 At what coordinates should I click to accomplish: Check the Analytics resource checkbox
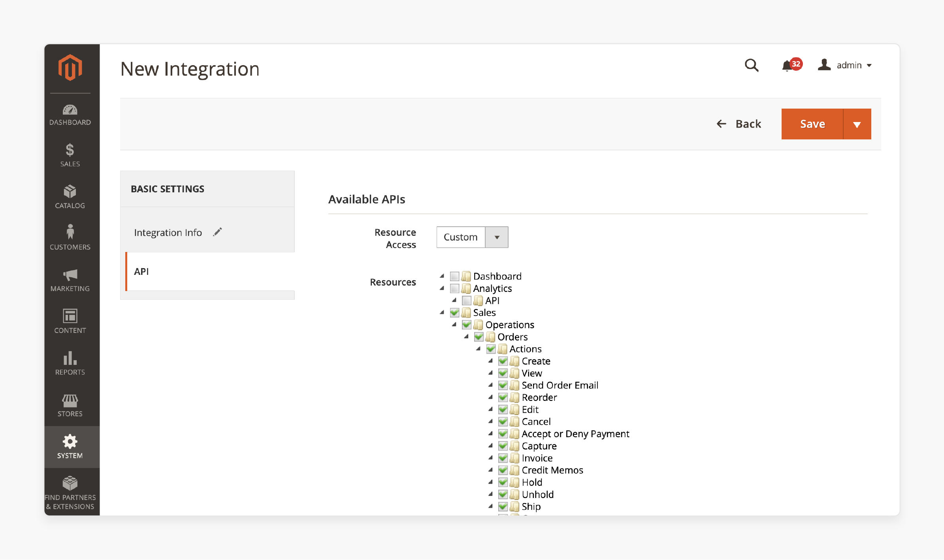click(455, 288)
